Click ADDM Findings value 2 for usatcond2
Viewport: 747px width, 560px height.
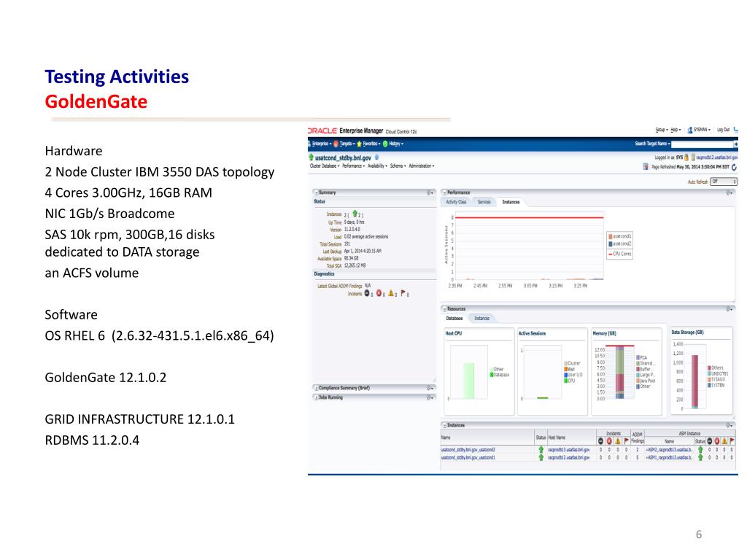[638, 449]
